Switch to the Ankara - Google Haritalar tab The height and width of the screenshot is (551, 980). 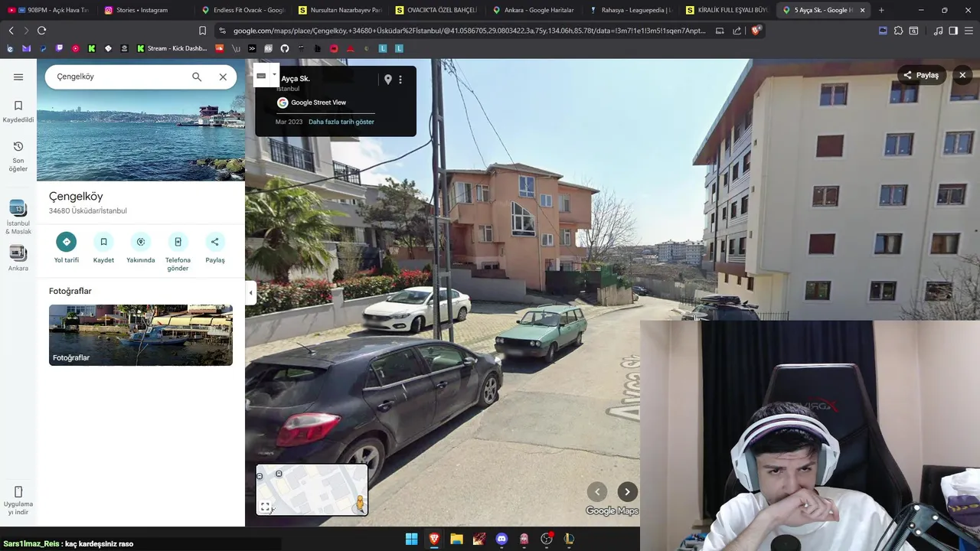(534, 10)
